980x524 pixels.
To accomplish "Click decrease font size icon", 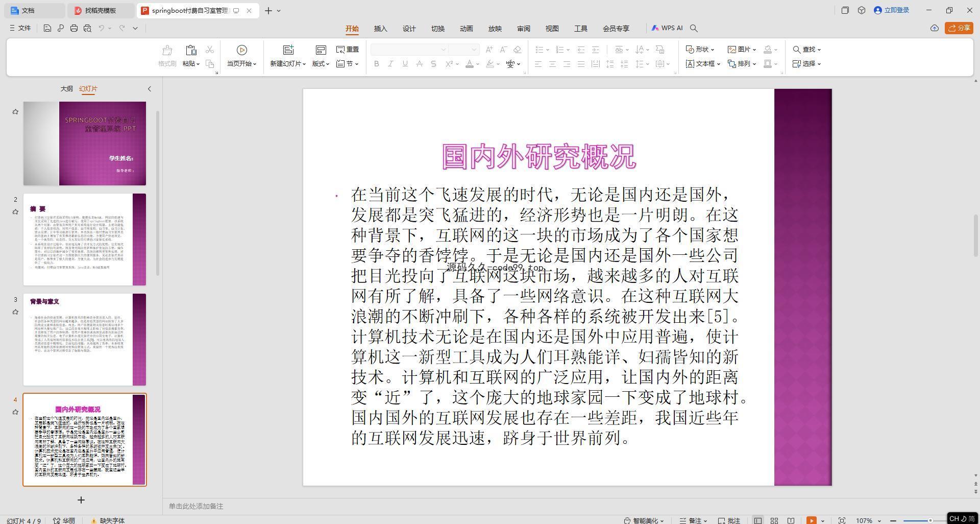I will pos(503,50).
